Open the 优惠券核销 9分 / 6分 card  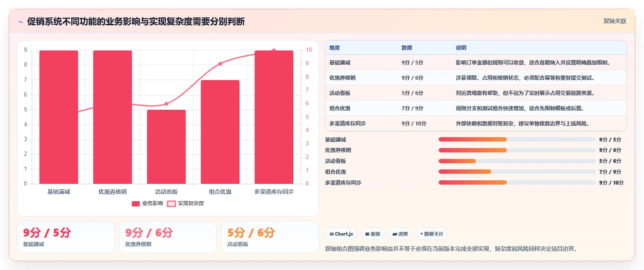pyautogui.click(x=168, y=237)
